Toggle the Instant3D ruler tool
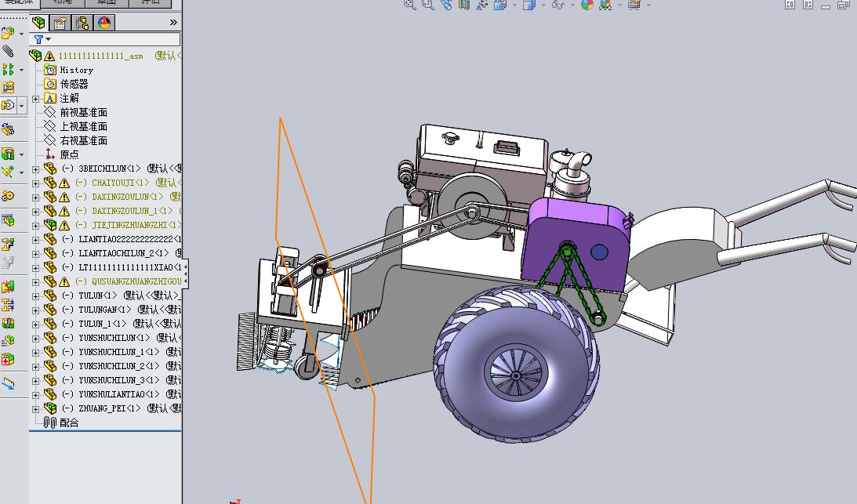Screen dimensions: 857x504 click(x=8, y=383)
